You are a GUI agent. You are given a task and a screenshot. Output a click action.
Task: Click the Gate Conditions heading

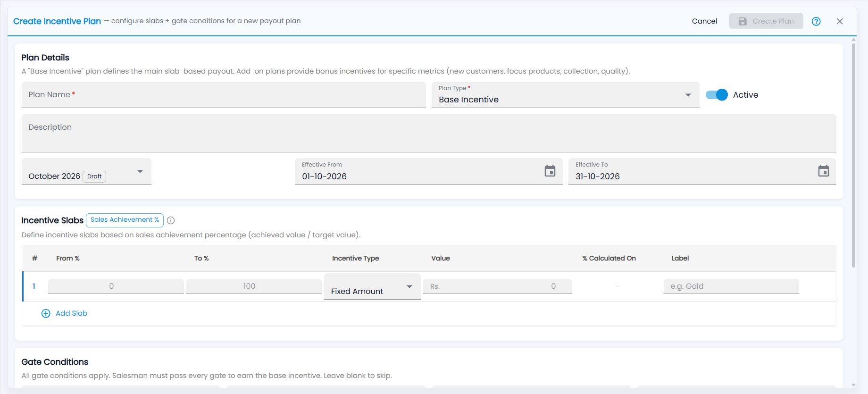[x=55, y=362]
